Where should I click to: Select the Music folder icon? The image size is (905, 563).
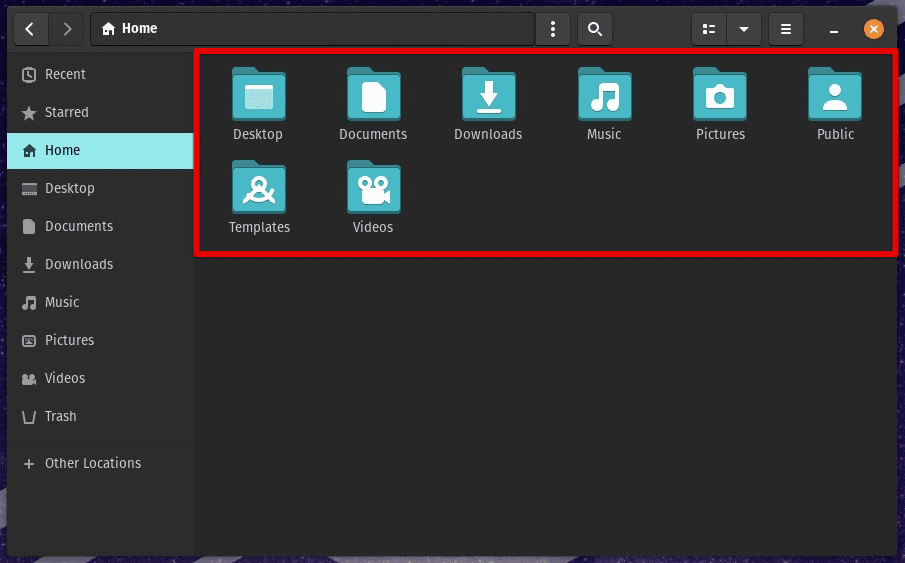pos(604,94)
